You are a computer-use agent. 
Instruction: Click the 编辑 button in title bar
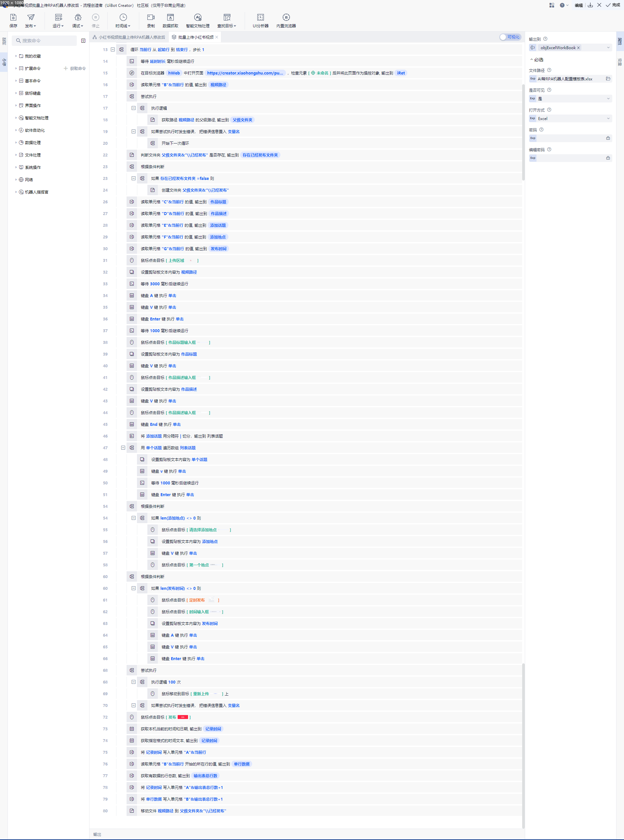(578, 5)
